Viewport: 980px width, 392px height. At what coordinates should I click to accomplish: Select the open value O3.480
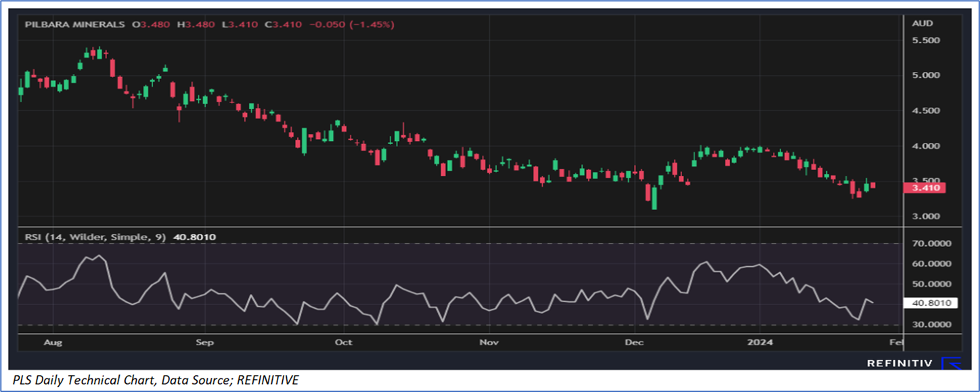151,24
